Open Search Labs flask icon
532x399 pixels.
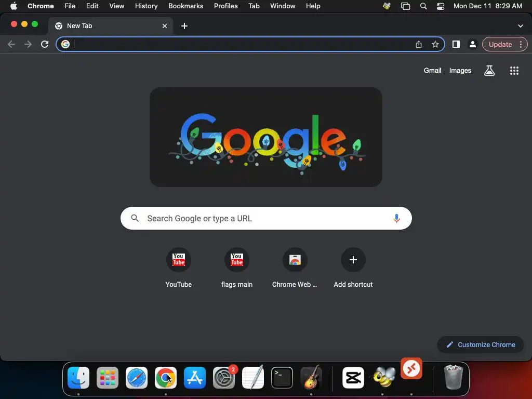(489, 71)
